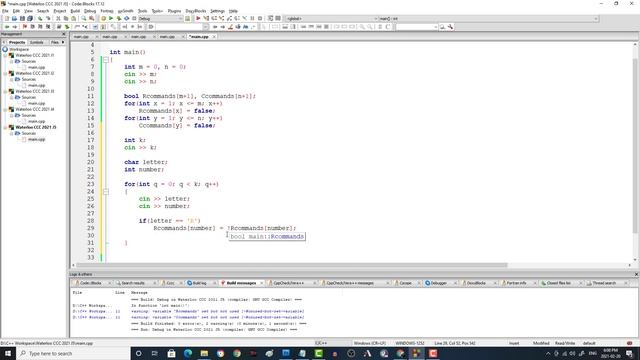Click the editor horizontal scrollbar
This screenshot has height=360, width=640.
(x=292, y=265)
